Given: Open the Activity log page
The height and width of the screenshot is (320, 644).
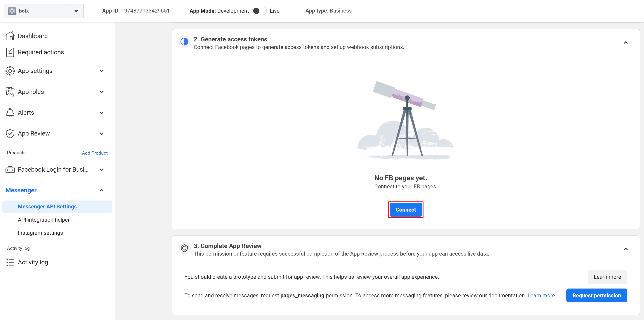Looking at the screenshot, I should 33,262.
